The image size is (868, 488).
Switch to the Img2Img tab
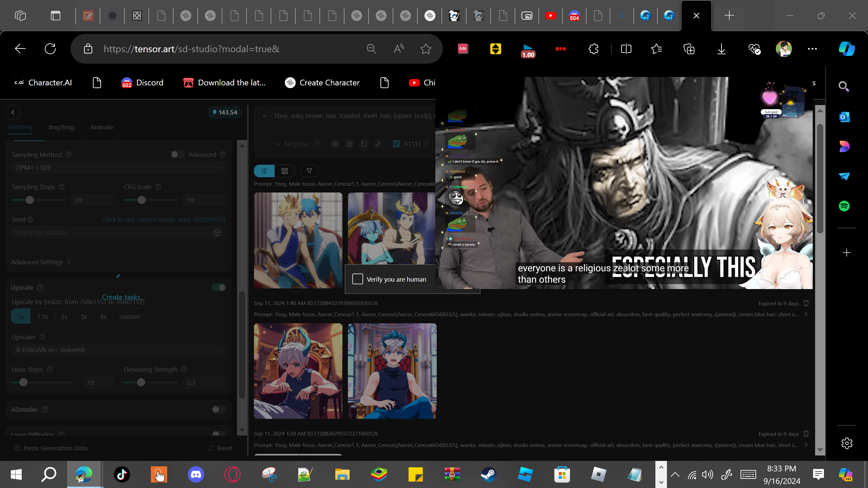pyautogui.click(x=61, y=127)
